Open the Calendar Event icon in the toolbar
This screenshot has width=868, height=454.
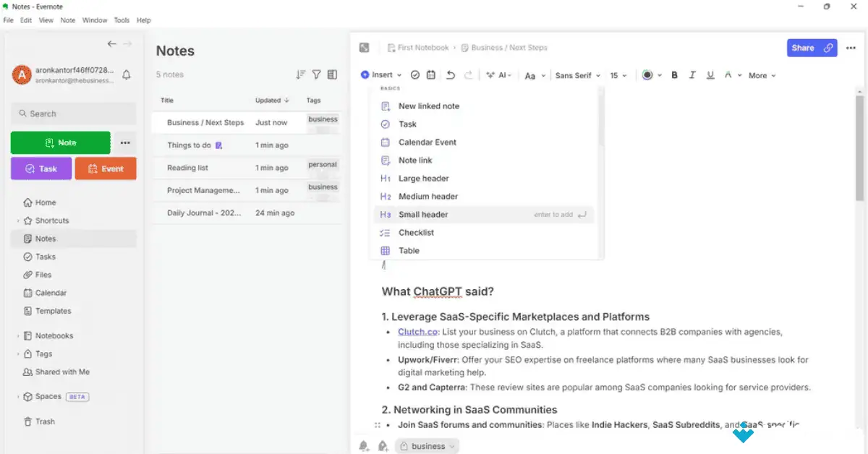(430, 74)
